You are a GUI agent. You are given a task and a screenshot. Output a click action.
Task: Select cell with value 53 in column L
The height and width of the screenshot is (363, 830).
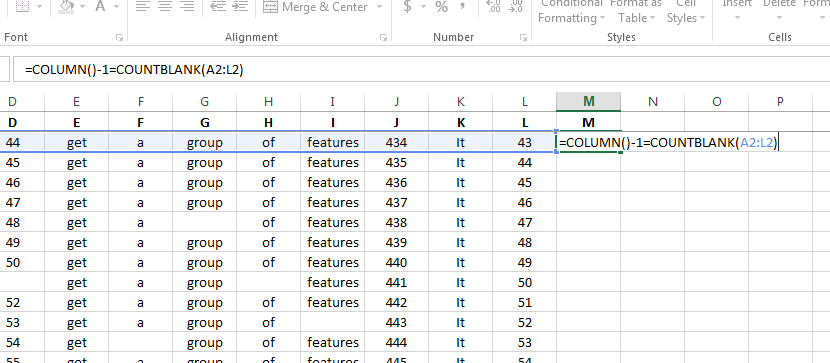click(x=524, y=342)
